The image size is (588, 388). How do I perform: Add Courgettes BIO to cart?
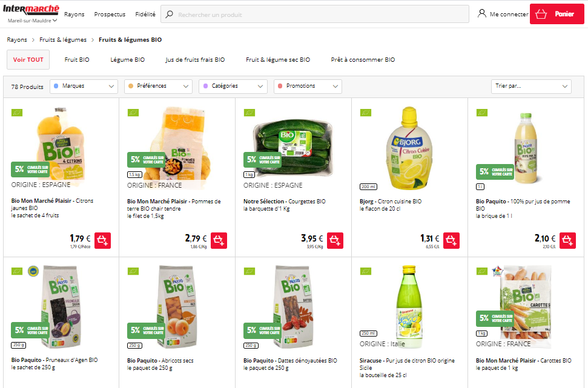point(335,240)
